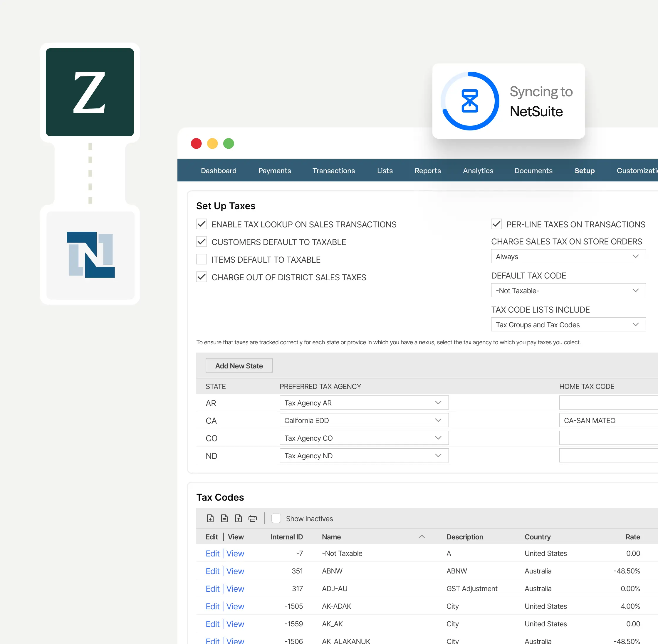Print the Tax Codes list

pyautogui.click(x=252, y=518)
